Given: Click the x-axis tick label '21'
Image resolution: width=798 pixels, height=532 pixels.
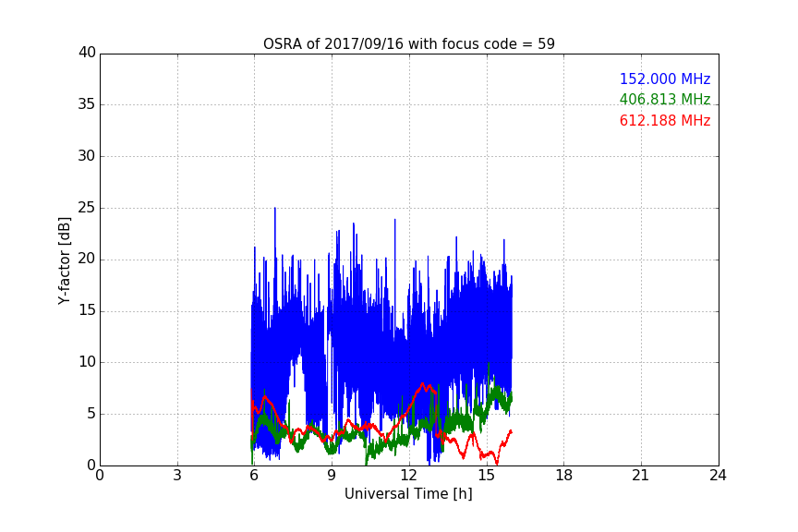Looking at the screenshot, I should 641,476.
